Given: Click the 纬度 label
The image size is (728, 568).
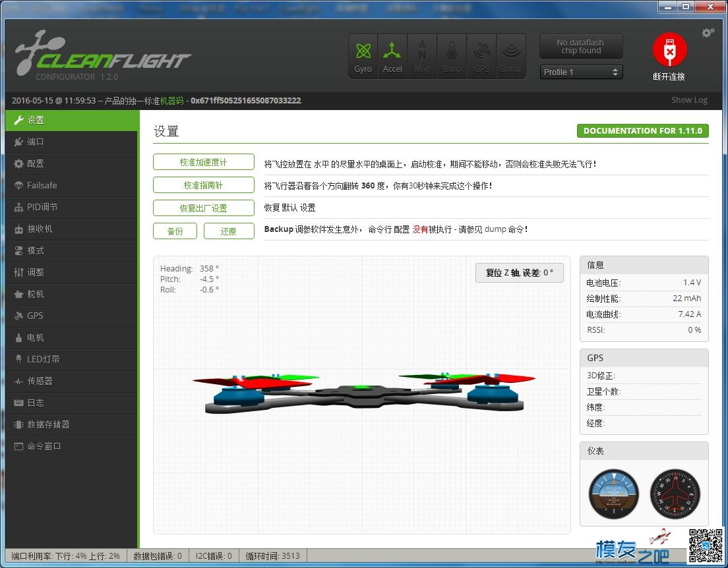Looking at the screenshot, I should 595,407.
